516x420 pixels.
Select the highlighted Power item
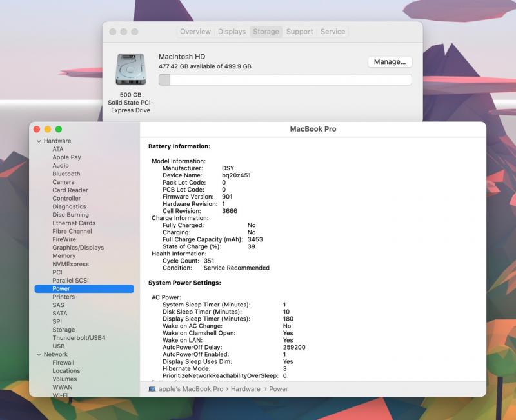click(x=84, y=288)
